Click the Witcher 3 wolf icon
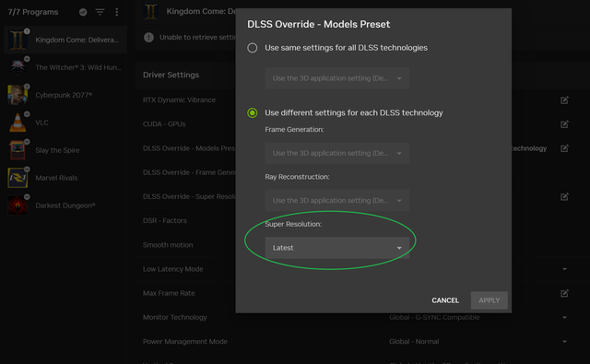Screen dimensions: 590x364 click(18, 67)
